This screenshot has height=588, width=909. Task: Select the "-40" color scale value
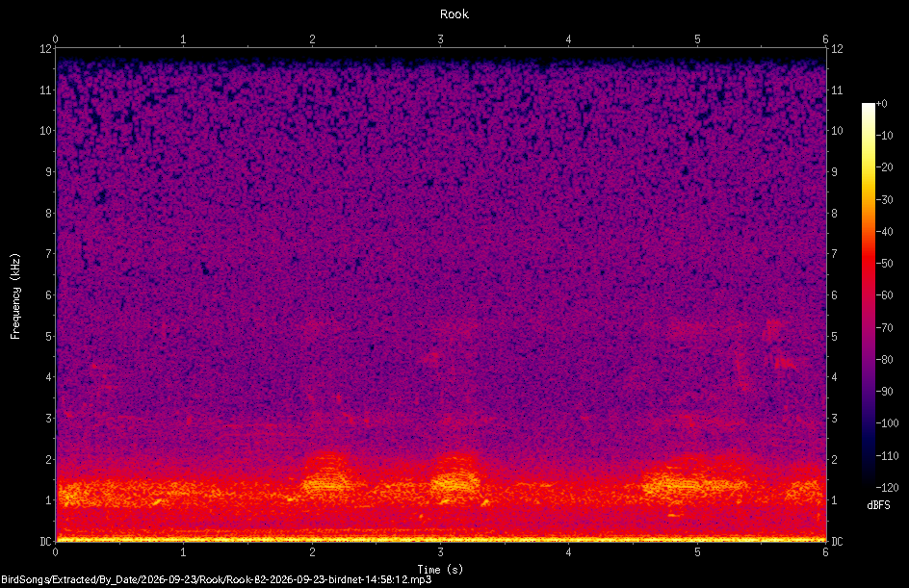click(x=884, y=232)
